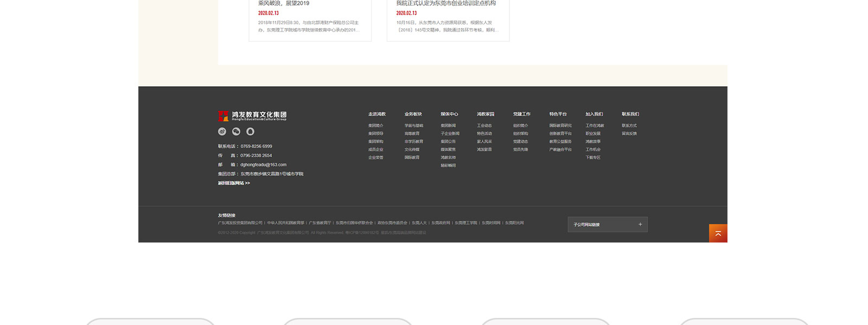Open the 集团领导 link
Screen dimensions: 868x325
coord(376,133)
